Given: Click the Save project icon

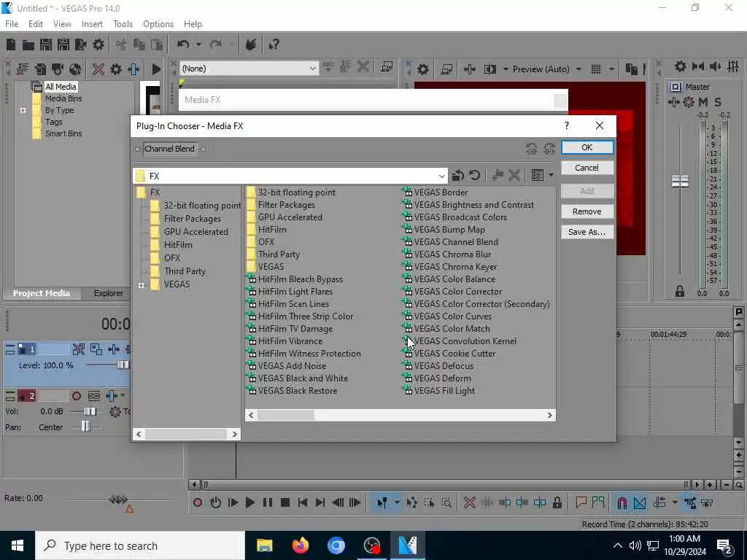Looking at the screenshot, I should tap(46, 44).
